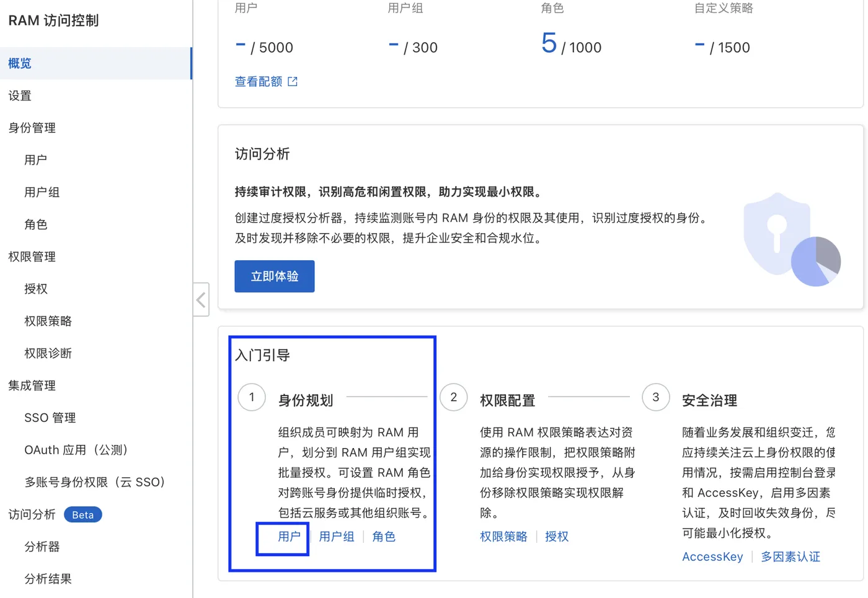Click the 自定义策略 quota label
This screenshot has width=868, height=598.
click(724, 8)
